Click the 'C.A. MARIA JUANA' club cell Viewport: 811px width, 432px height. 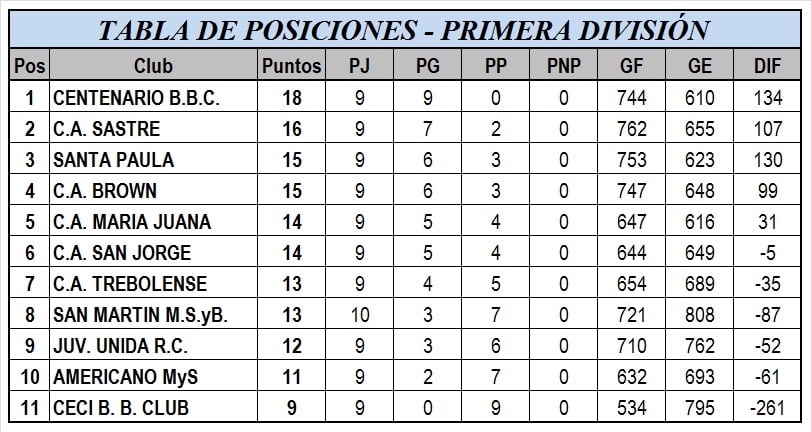pyautogui.click(x=131, y=222)
